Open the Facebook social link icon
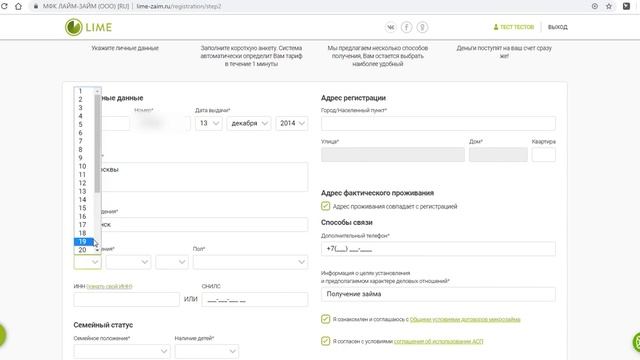 tap(407, 27)
